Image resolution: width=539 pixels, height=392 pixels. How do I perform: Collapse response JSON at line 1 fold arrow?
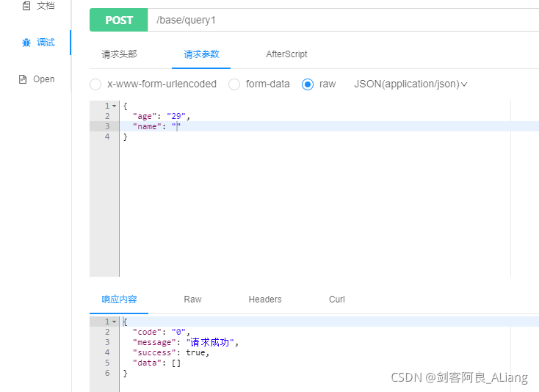click(114, 322)
